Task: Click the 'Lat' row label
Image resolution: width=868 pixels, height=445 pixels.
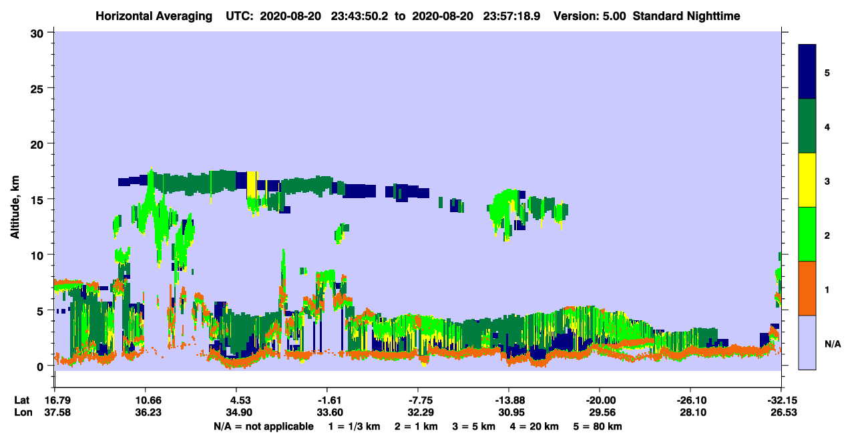Action: click(x=21, y=400)
